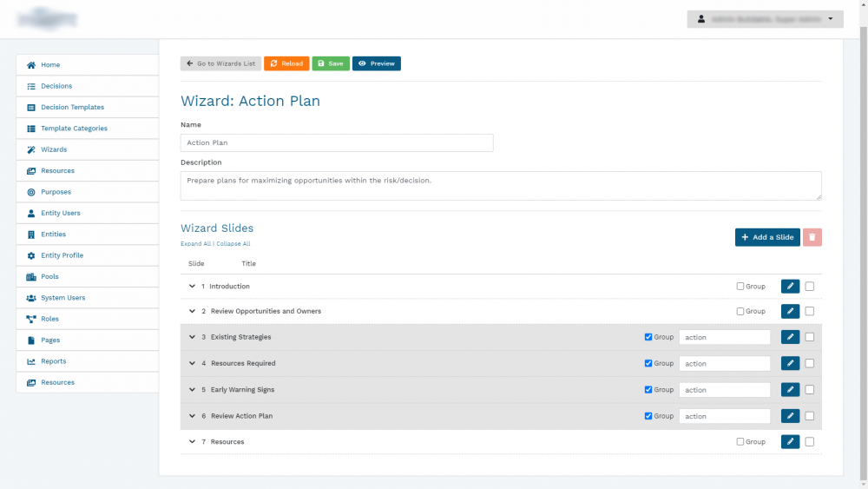Expand the Resources Required slide chevron

[x=192, y=363]
